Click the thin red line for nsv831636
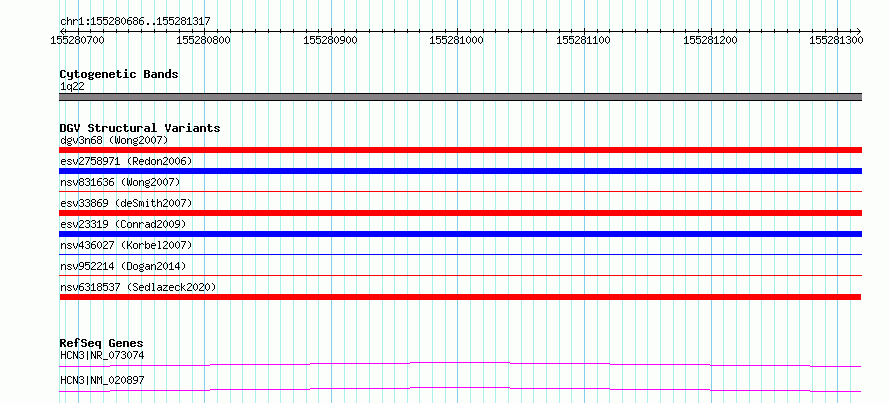 [x=460, y=192]
